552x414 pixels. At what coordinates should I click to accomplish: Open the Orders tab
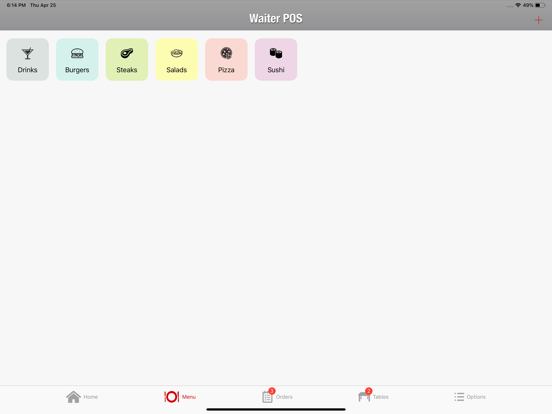277,396
